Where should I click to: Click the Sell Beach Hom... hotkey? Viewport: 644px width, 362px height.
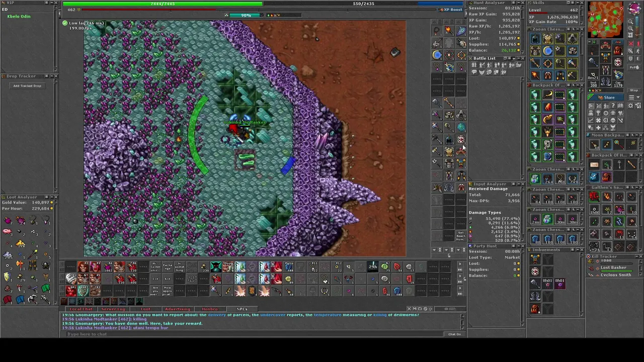[x=461, y=236]
